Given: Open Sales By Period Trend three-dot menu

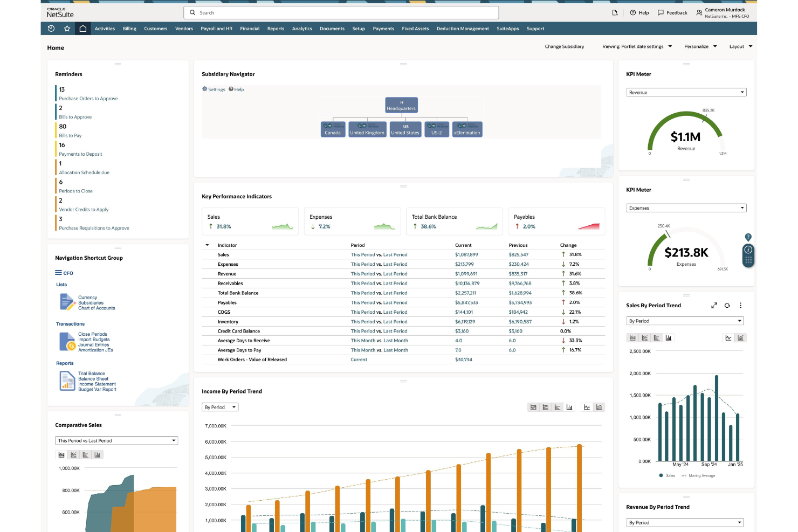Looking at the screenshot, I should [740, 306].
